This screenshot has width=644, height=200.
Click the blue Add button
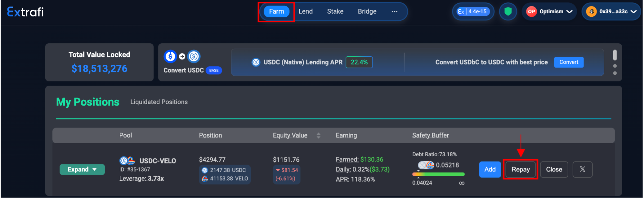490,169
